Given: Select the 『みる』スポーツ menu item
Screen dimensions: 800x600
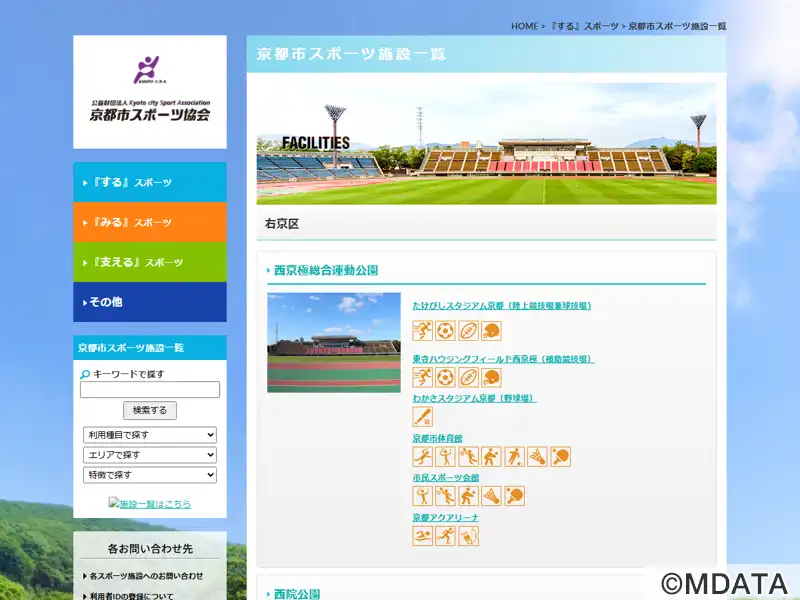Looking at the screenshot, I should pyautogui.click(x=150, y=222).
